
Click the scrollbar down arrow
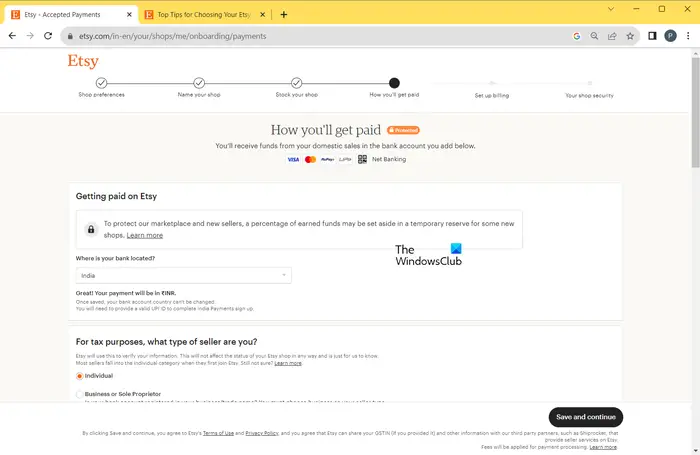(696, 451)
